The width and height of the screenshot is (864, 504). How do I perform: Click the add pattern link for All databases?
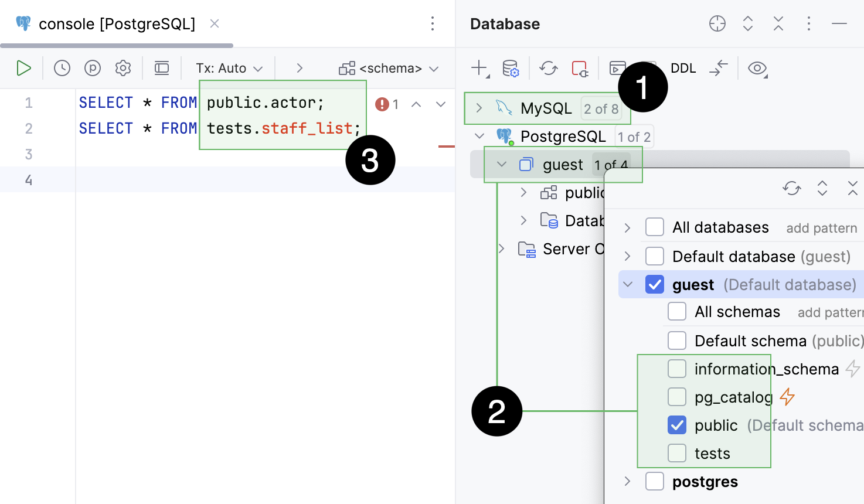pyautogui.click(x=821, y=227)
